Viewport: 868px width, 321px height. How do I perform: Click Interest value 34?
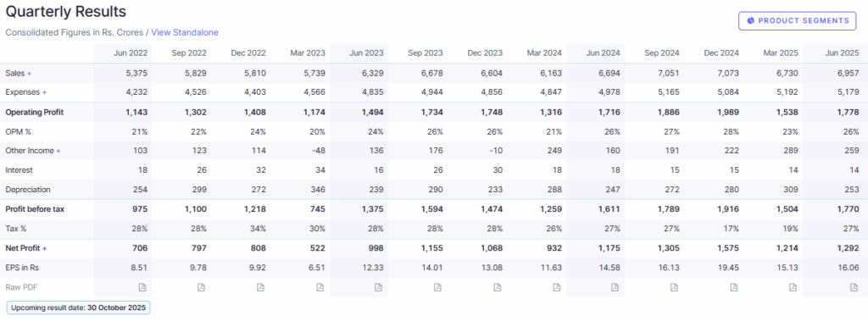click(320, 170)
